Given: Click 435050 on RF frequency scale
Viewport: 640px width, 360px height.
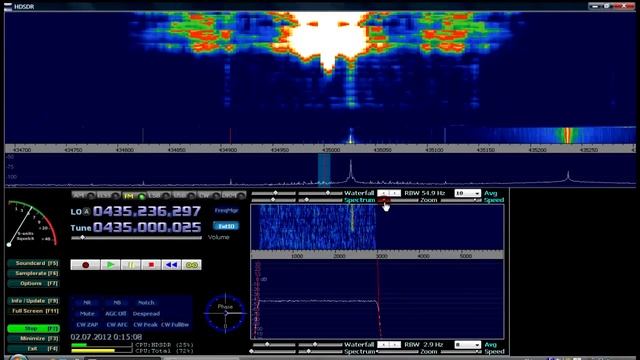Looking at the screenshot, I should [382, 150].
